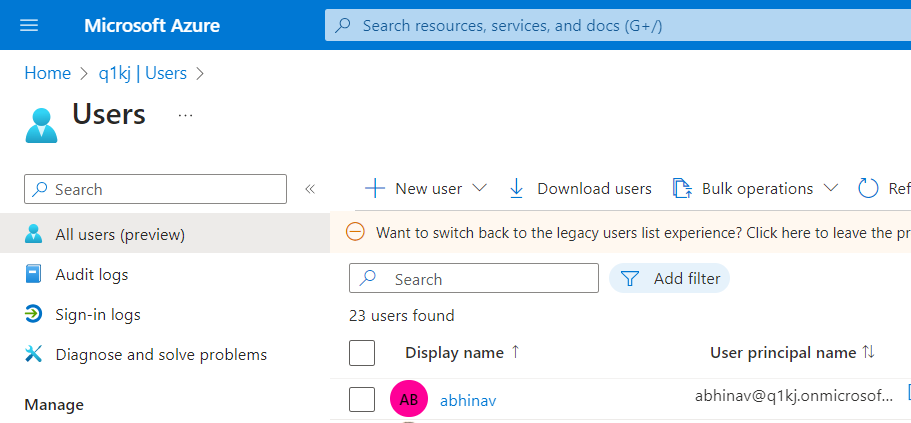Focus the sidebar Search box
This screenshot has width=911, height=423.
point(155,189)
